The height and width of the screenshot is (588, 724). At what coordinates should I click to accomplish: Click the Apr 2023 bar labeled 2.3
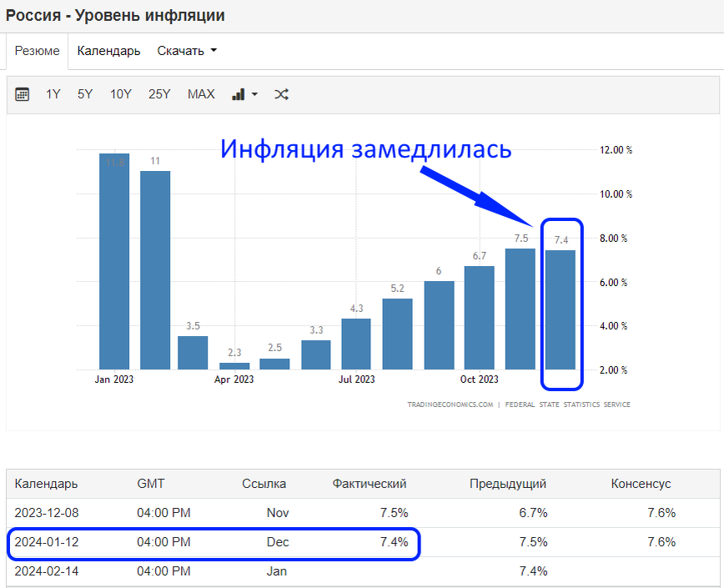[234, 366]
